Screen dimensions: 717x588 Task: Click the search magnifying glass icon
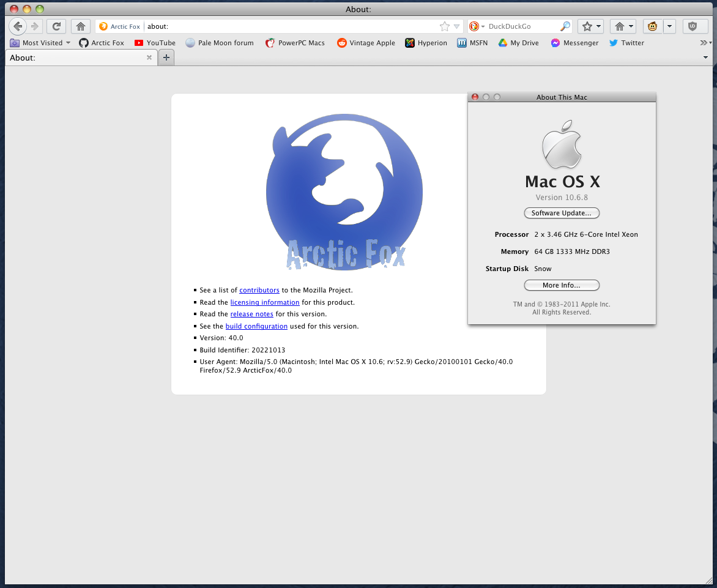tap(565, 26)
